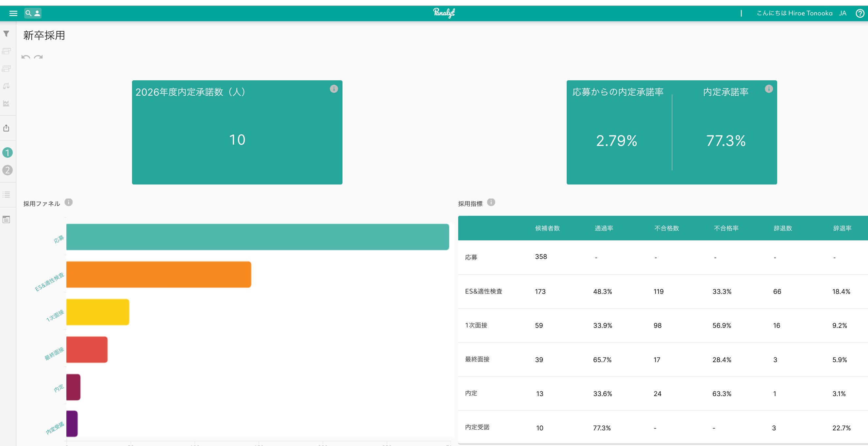The image size is (868, 446).
Task: Click the Panalyt logo
Action: (x=444, y=13)
